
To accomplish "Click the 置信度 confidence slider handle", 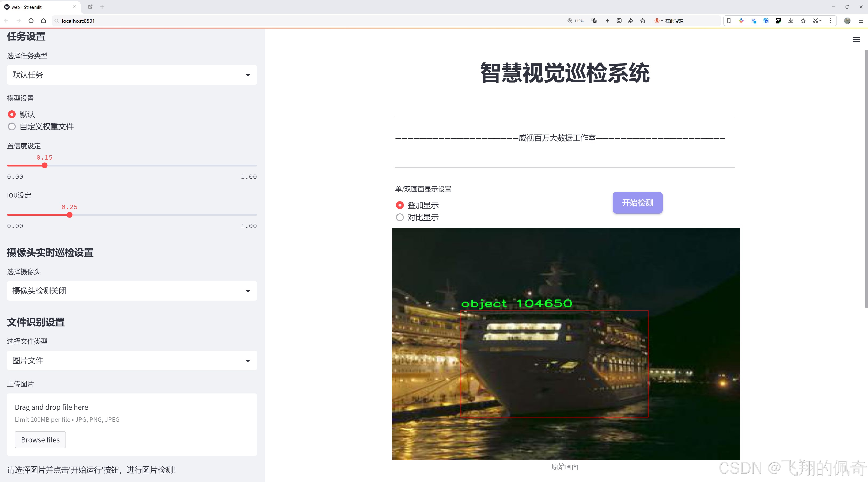I will pos(45,166).
